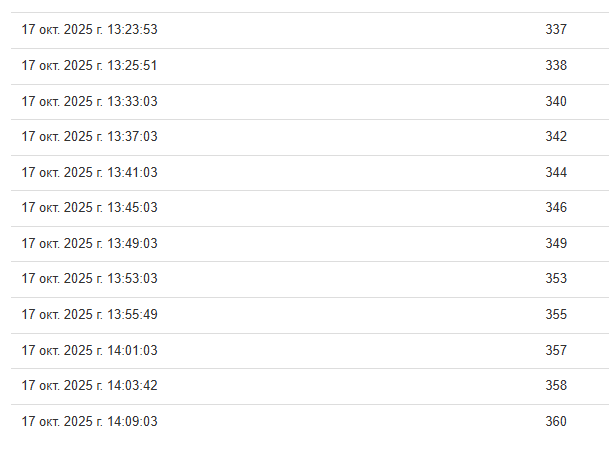The image size is (609, 452).
Task: Select the value 355
Action: 556,315
